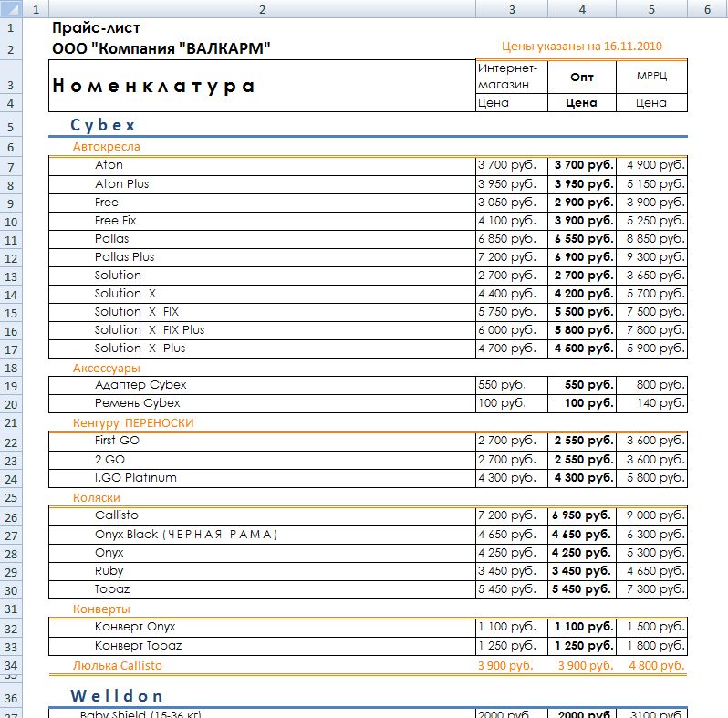The width and height of the screenshot is (728, 718).
Task: Select column 2 header
Action: (x=263, y=9)
